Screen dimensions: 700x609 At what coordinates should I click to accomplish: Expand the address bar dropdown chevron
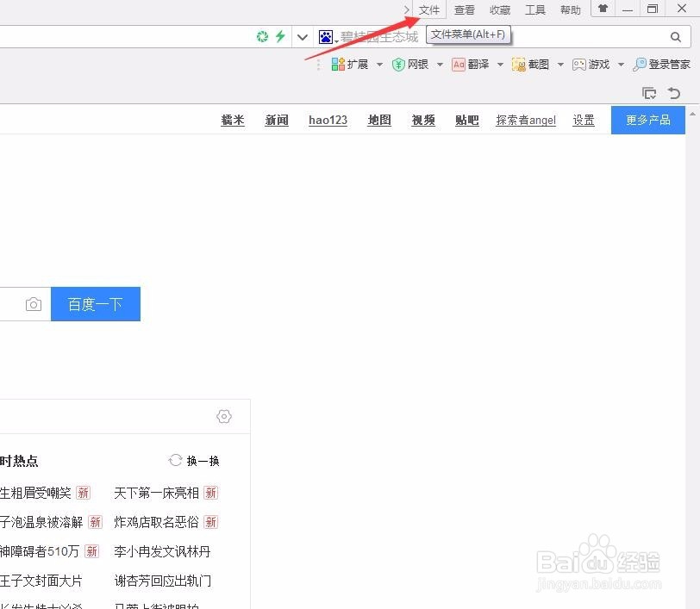tap(303, 37)
